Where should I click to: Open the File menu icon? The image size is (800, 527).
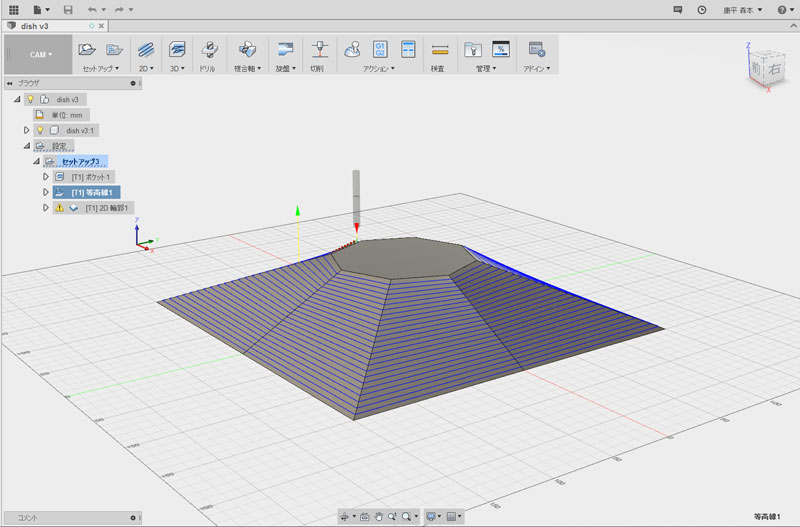tap(38, 10)
